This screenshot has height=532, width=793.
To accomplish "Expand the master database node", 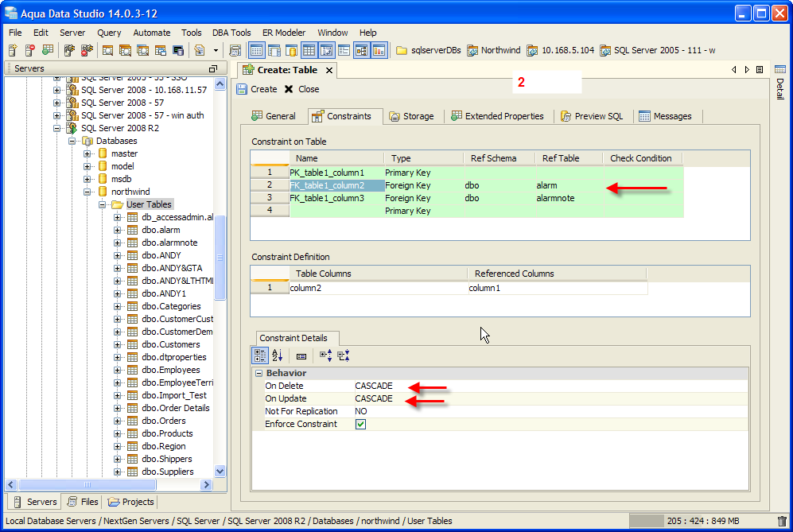I will [x=87, y=153].
